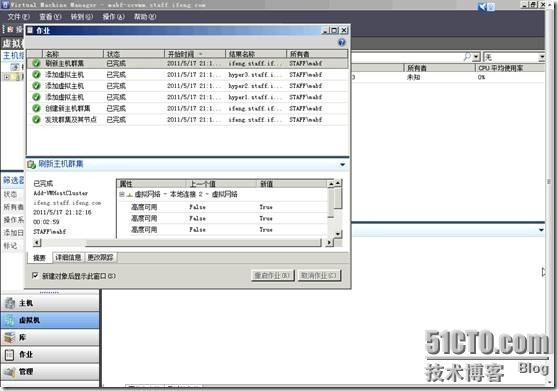Click hyper1.staff result name cell
This screenshot has width=558, height=391.
(x=255, y=97)
